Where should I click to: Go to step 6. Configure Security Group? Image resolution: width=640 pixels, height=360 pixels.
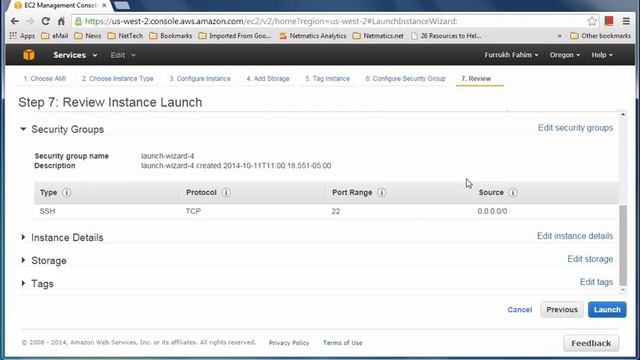405,78
